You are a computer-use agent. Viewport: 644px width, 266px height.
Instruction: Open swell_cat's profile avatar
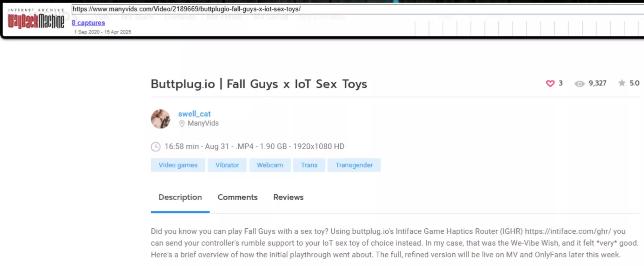coord(160,119)
